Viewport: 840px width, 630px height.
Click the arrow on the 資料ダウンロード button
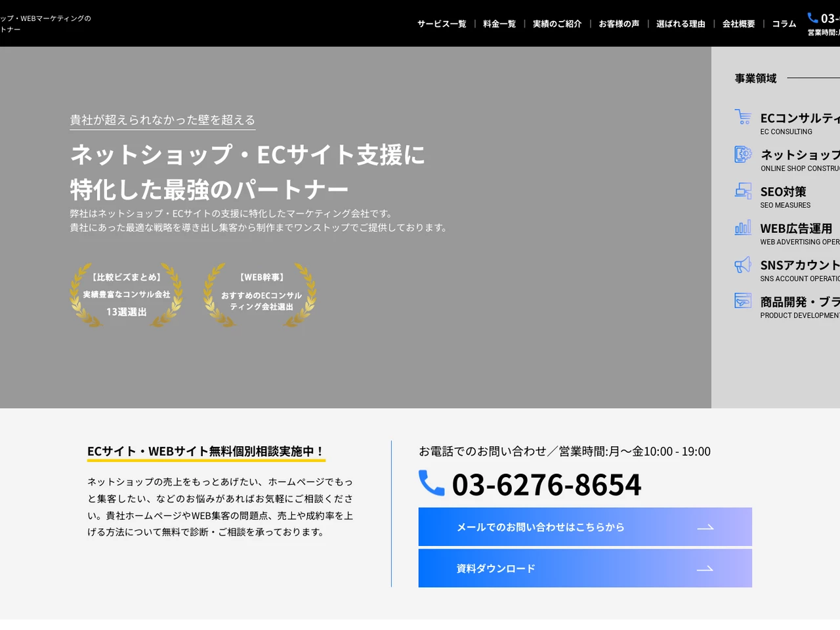point(705,568)
